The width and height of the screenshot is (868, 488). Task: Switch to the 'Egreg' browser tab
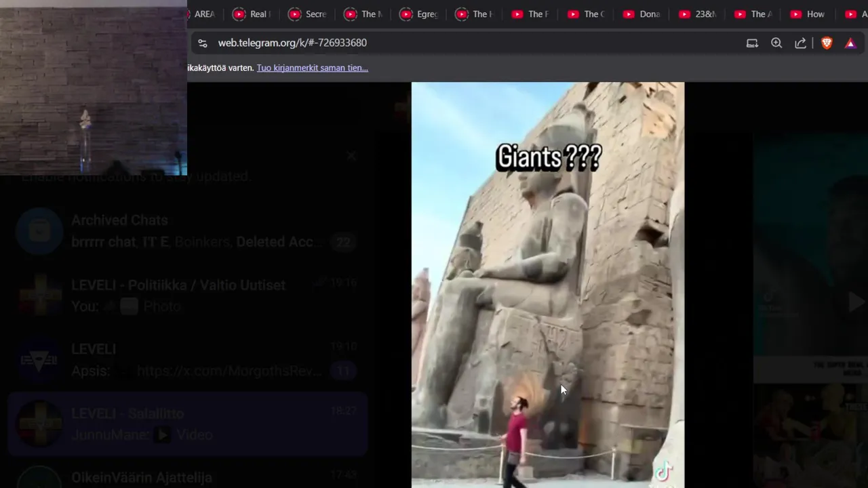point(418,14)
